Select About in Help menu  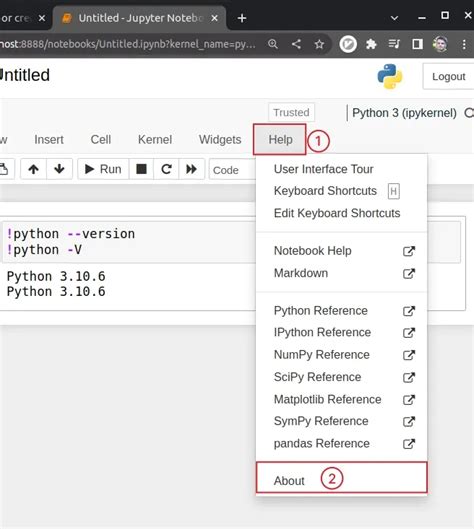[x=341, y=478]
